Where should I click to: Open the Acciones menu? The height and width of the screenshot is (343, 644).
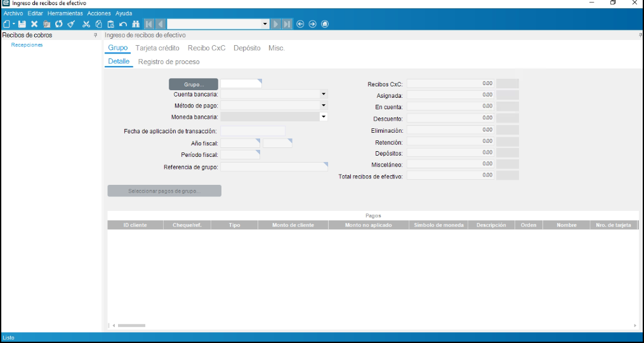99,13
